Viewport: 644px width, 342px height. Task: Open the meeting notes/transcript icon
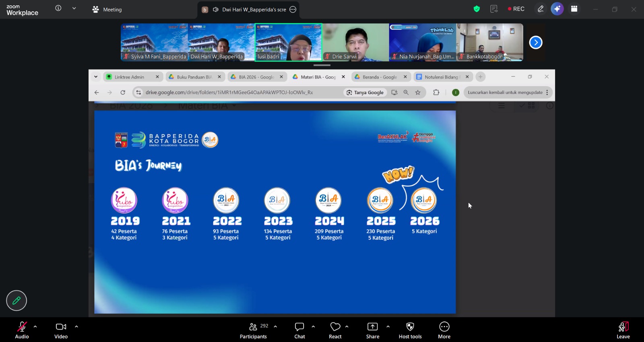494,9
